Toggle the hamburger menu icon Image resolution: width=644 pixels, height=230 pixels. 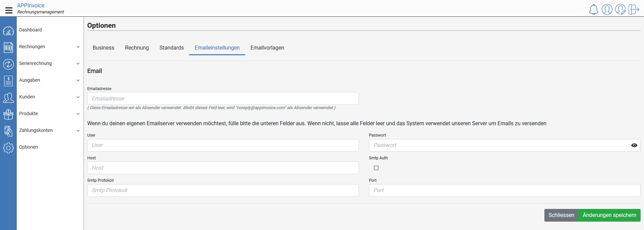(9, 10)
